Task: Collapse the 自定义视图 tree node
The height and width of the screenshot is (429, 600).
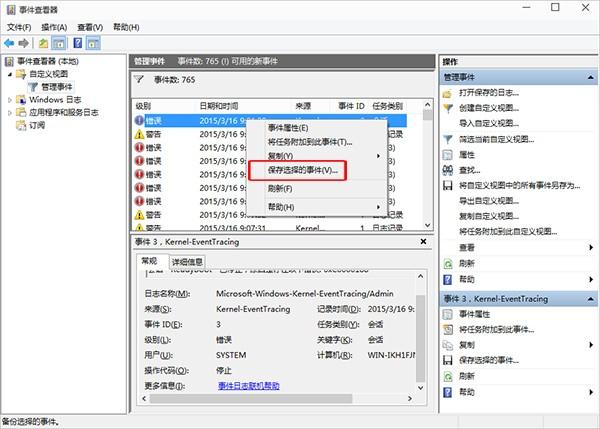Action: coord(10,74)
